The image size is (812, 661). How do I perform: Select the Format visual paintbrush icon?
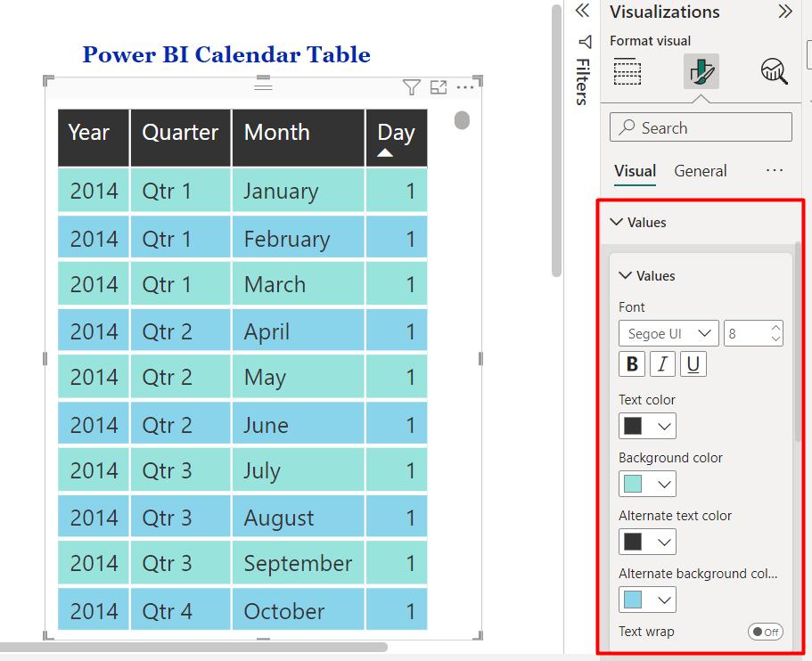pyautogui.click(x=701, y=71)
